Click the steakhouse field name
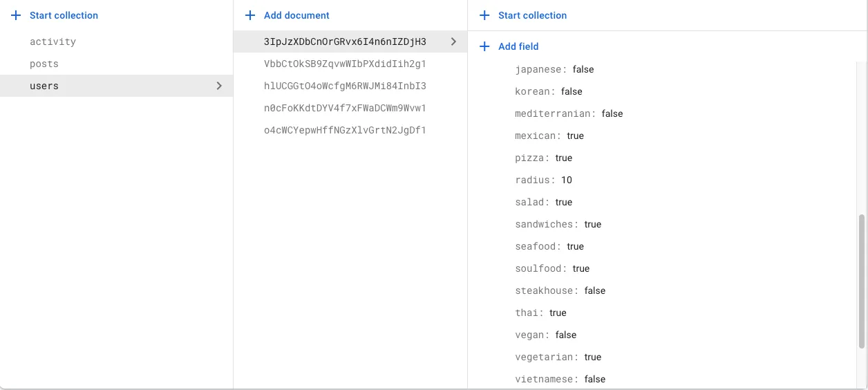Image resolution: width=868 pixels, height=390 pixels. 546,290
